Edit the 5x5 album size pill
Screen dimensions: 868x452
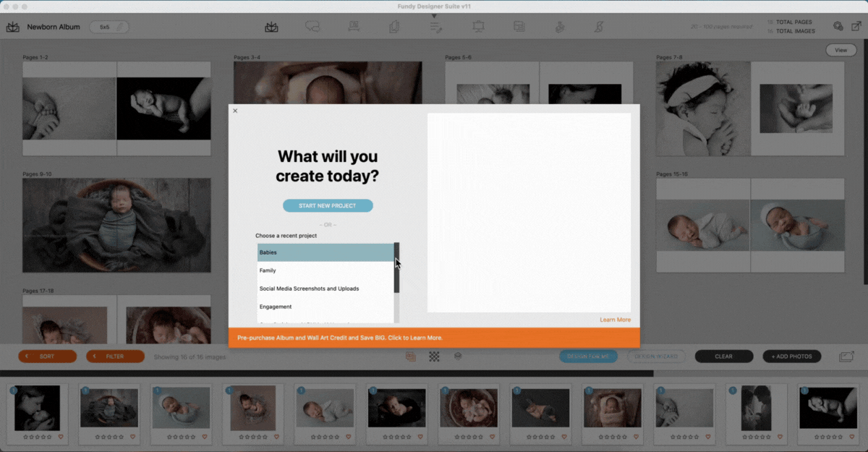coord(110,27)
